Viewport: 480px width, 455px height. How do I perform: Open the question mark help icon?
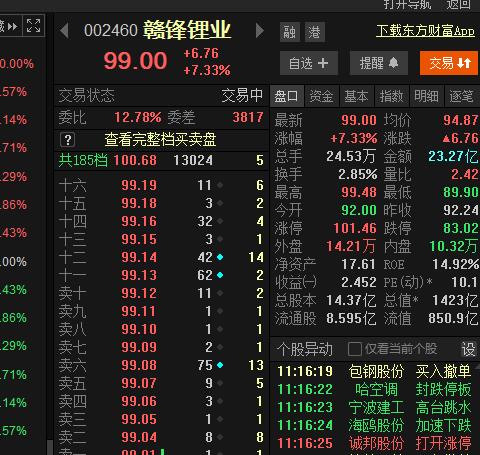point(68,140)
